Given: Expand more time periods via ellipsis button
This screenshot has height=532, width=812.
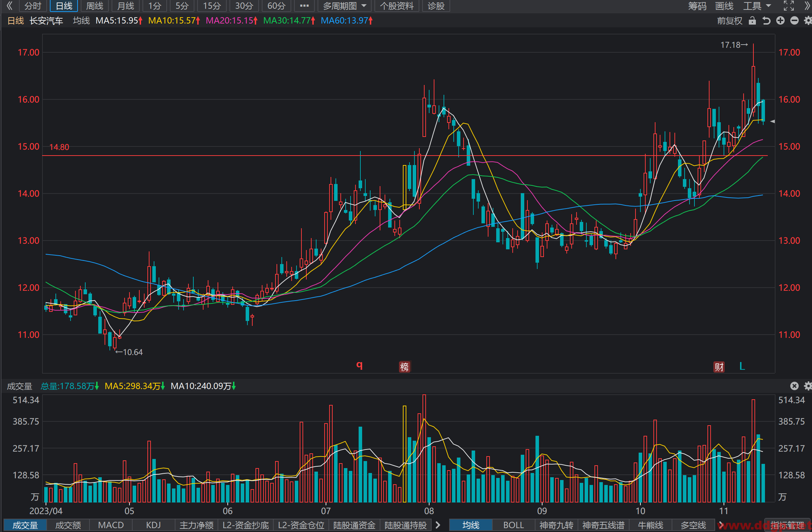Looking at the screenshot, I should pos(304,6).
